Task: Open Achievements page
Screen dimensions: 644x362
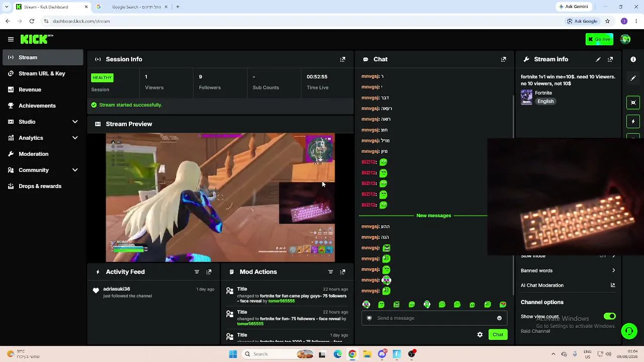Action: pyautogui.click(x=43, y=106)
